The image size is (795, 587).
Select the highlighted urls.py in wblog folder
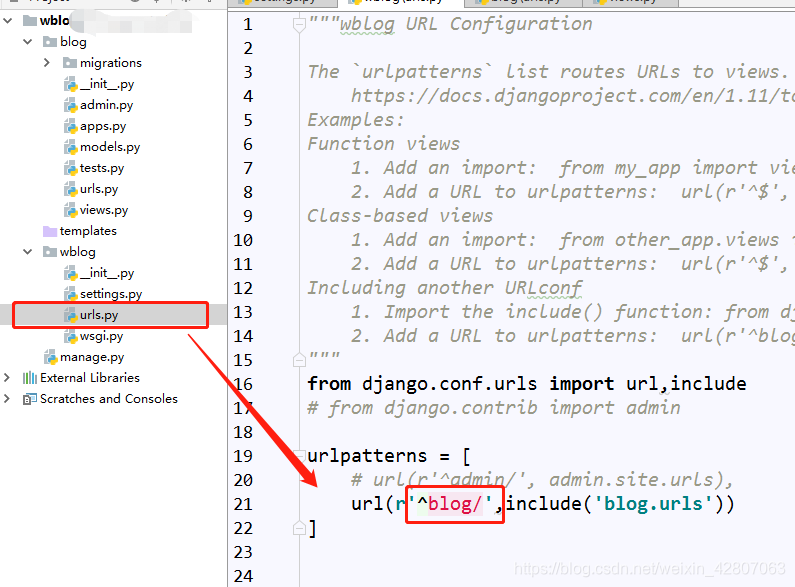pyautogui.click(x=99, y=315)
